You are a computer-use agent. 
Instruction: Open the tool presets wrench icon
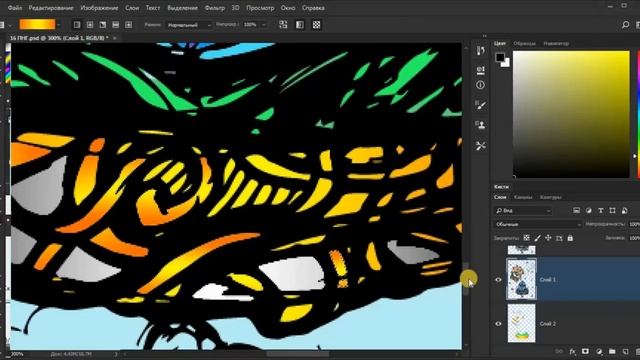click(480, 146)
